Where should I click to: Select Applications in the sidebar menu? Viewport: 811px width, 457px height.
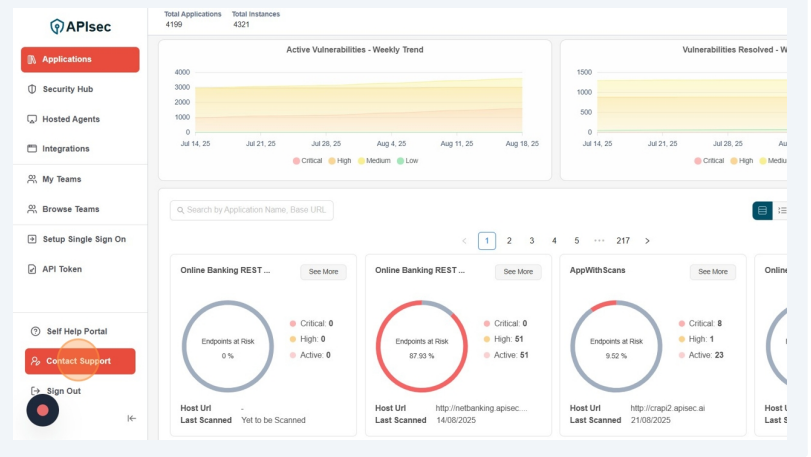coord(80,59)
